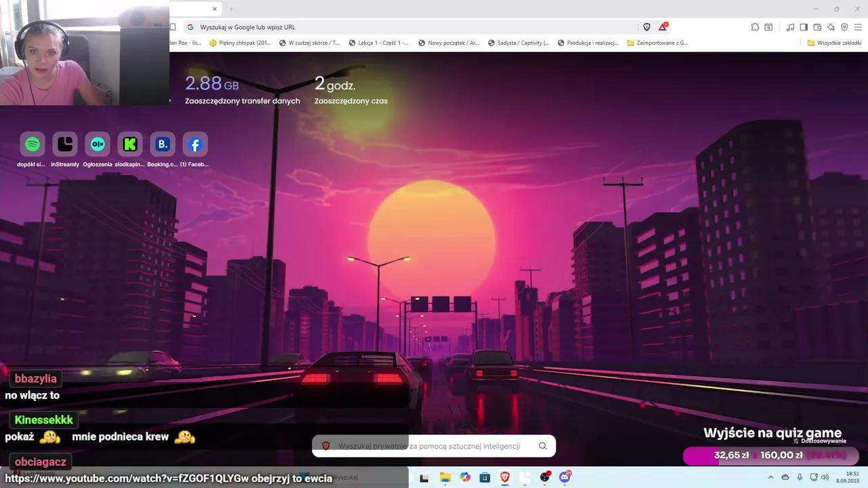This screenshot has height=488, width=868.
Task: Toggle the browser sidebar panel icon
Action: point(804,27)
